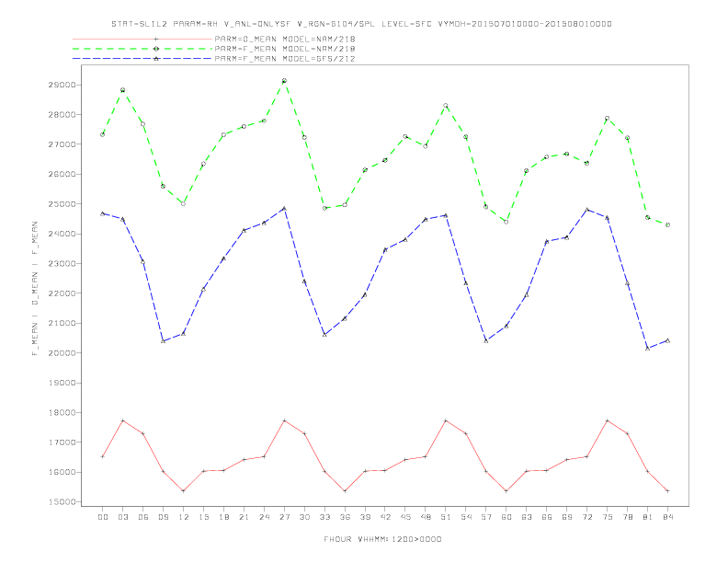
Task: Click the x-axis forecast hour label 63
Action: (527, 517)
